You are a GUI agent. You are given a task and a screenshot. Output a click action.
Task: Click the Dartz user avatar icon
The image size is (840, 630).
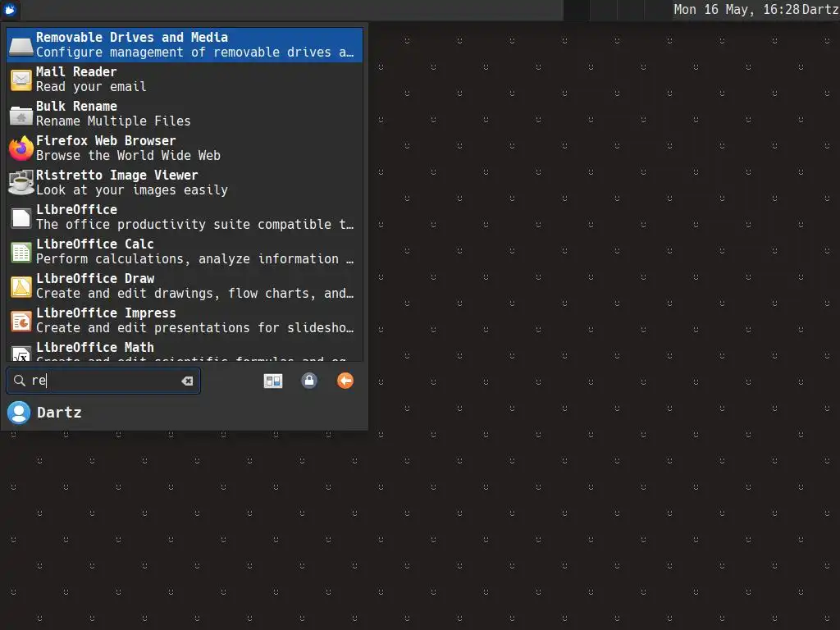coord(19,413)
